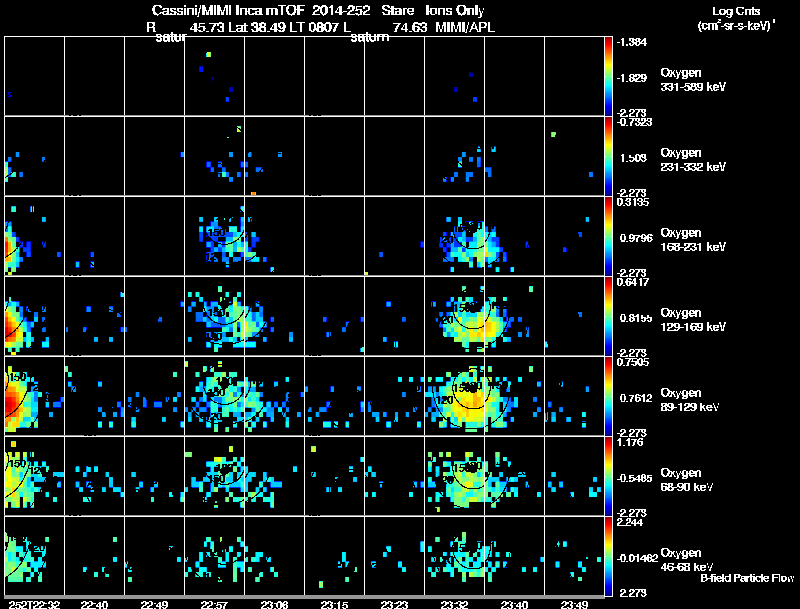Click the 'B-field Particle Flow' label
The width and height of the screenshot is (800, 609).
[747, 578]
